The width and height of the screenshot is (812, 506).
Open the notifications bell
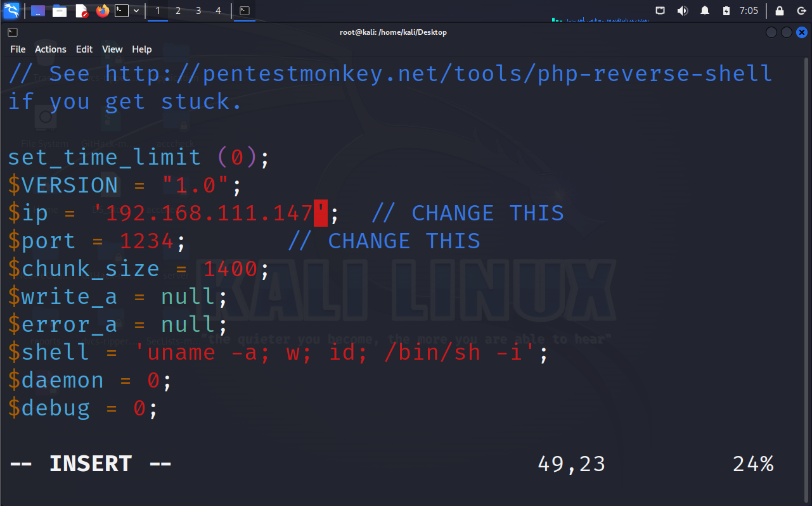705,11
